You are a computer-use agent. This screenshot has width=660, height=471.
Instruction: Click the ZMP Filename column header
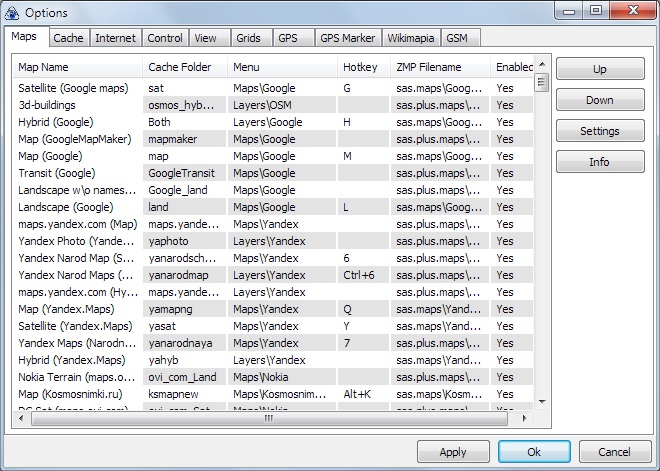click(438, 67)
